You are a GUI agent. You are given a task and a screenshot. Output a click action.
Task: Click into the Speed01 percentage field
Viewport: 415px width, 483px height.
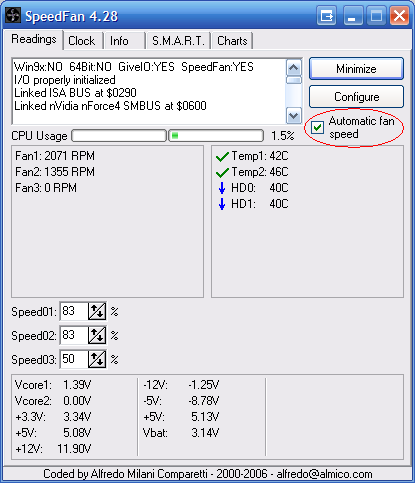click(x=74, y=311)
